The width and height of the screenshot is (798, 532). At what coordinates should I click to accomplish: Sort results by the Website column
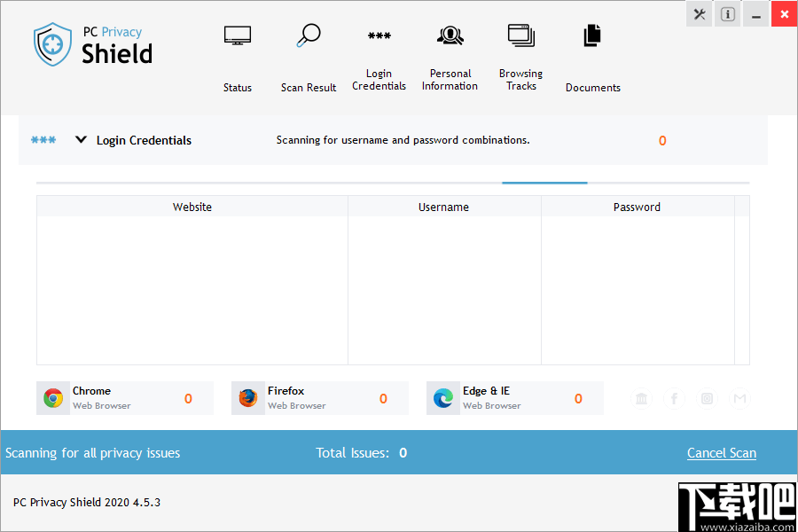click(192, 207)
